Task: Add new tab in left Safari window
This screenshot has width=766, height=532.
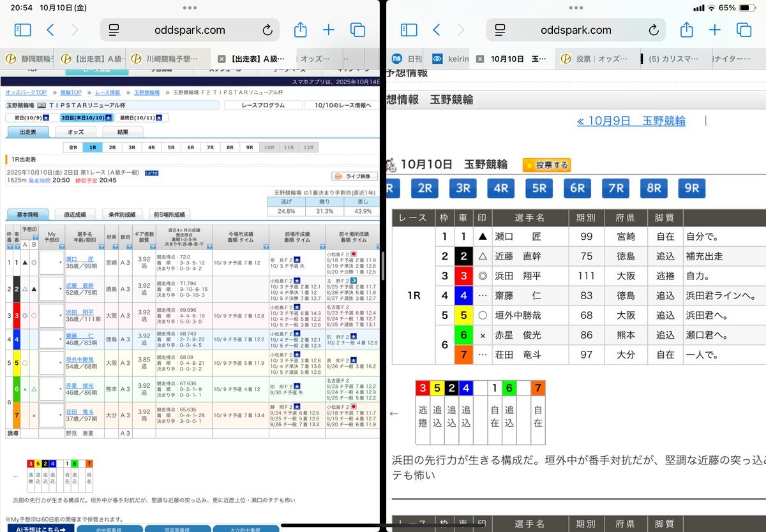Action: point(328,30)
